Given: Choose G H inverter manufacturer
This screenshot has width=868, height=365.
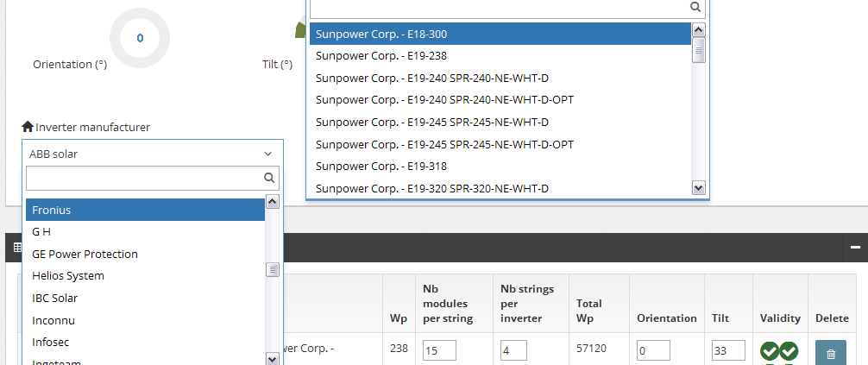Looking at the screenshot, I should (145, 231).
